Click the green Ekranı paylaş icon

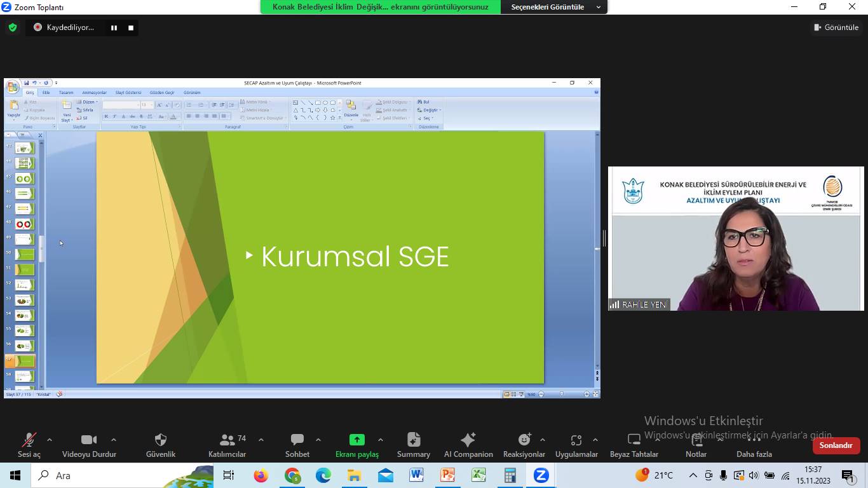(357, 440)
